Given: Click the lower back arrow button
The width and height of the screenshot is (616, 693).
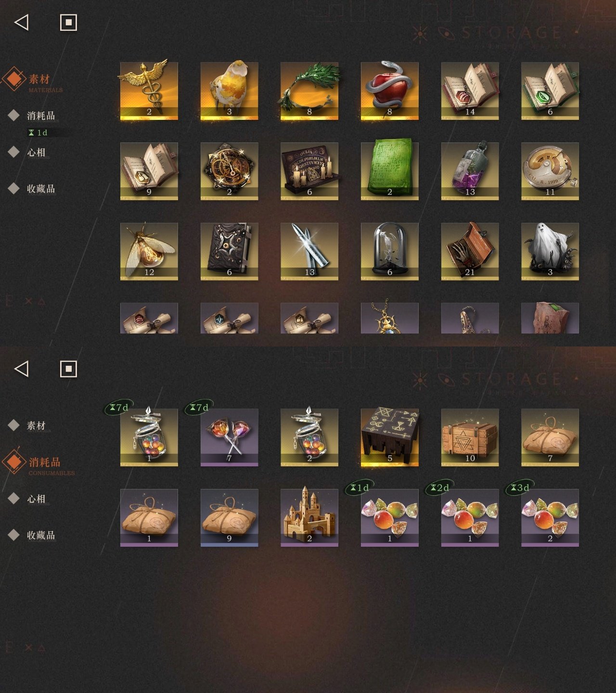Looking at the screenshot, I should [x=22, y=369].
